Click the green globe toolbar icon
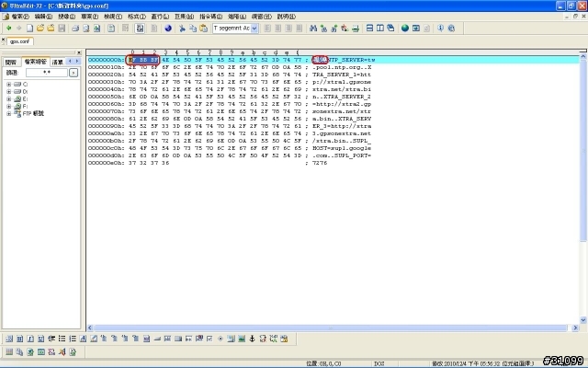 coord(405,29)
